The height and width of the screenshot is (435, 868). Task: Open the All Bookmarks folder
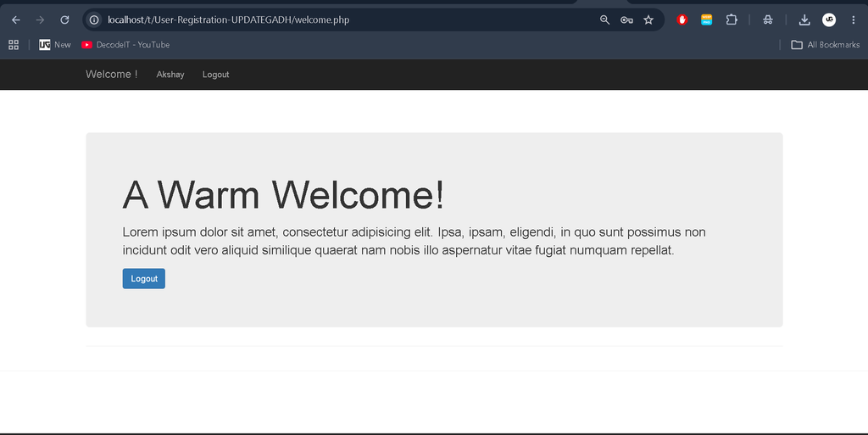[826, 45]
